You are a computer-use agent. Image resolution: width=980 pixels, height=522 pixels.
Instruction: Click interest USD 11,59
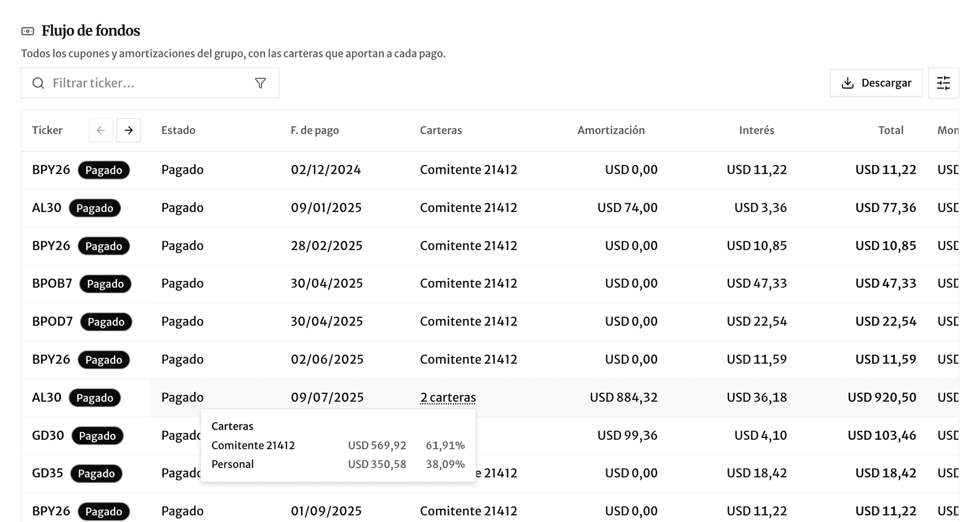click(x=757, y=359)
